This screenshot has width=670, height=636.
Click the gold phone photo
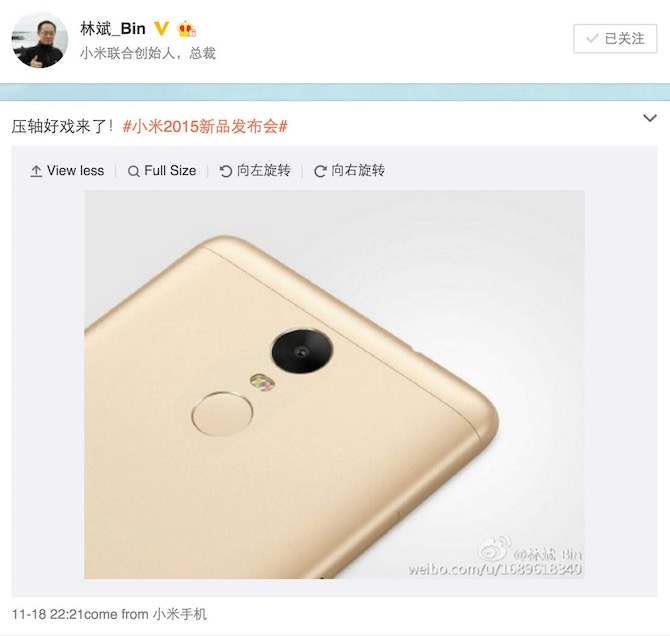point(334,385)
